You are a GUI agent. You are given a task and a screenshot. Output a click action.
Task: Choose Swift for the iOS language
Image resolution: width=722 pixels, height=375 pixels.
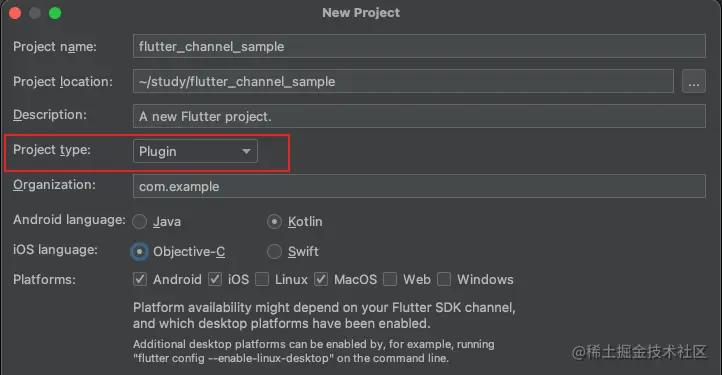(x=274, y=252)
